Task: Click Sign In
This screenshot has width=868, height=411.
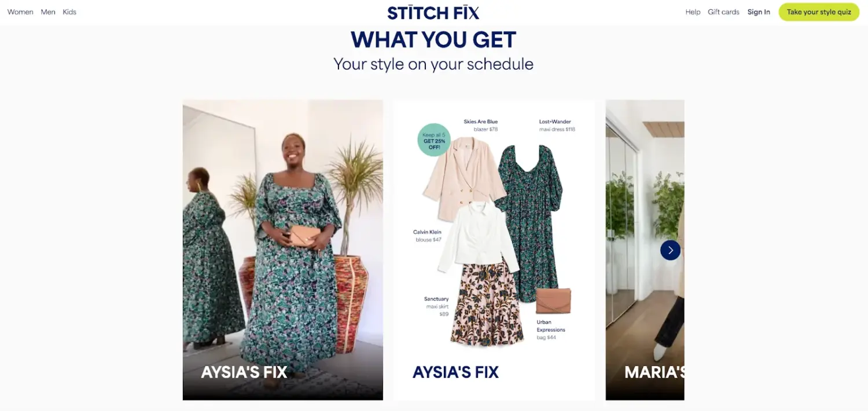Action: [x=759, y=12]
